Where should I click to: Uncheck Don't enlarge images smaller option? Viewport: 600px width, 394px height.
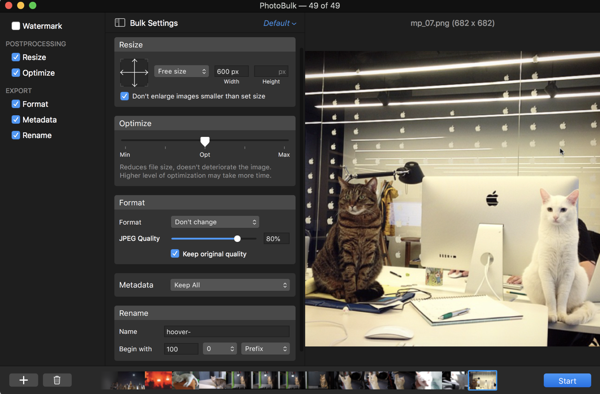124,96
